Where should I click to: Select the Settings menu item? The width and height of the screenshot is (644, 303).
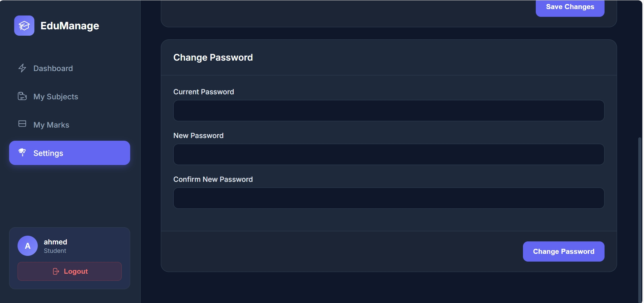tap(69, 153)
